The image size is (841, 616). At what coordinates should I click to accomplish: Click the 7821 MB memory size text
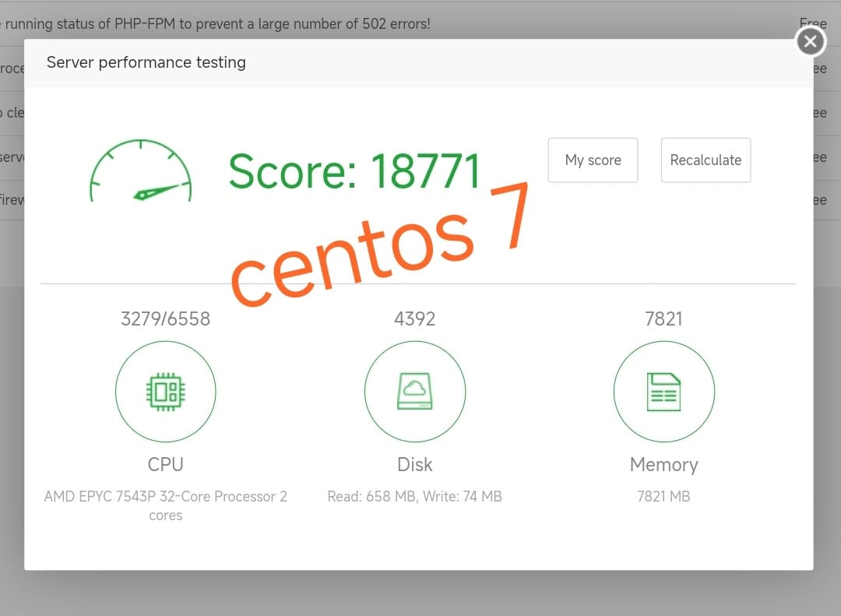pyautogui.click(x=664, y=496)
